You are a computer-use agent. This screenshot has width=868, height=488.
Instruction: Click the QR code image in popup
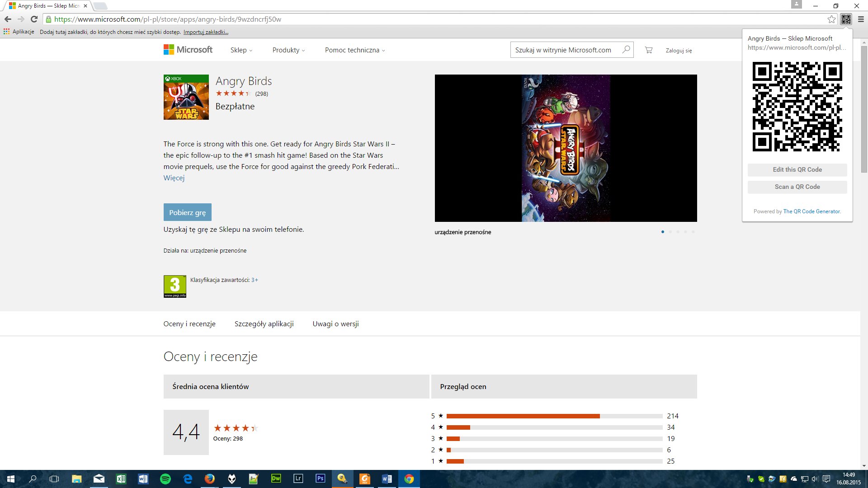797,107
